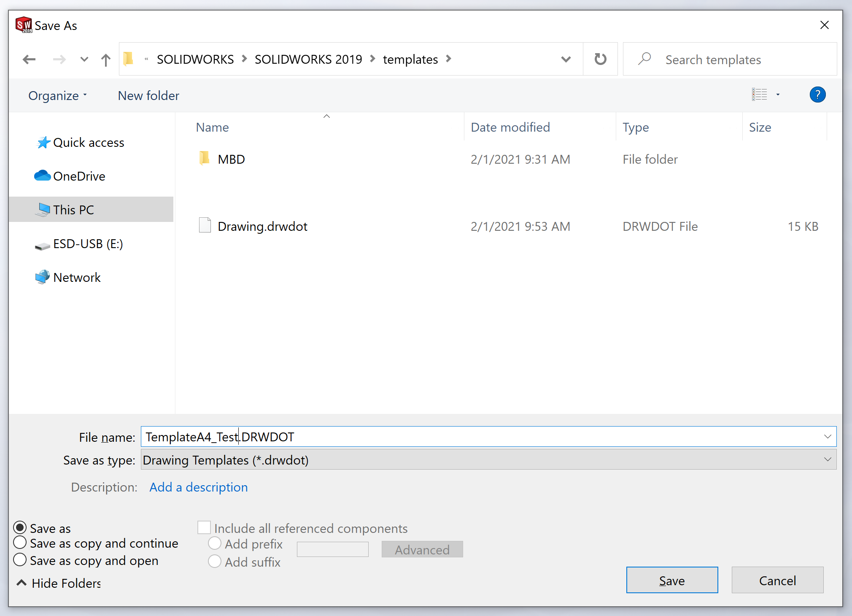
Task: Open the view options dropdown arrow
Action: 778,95
